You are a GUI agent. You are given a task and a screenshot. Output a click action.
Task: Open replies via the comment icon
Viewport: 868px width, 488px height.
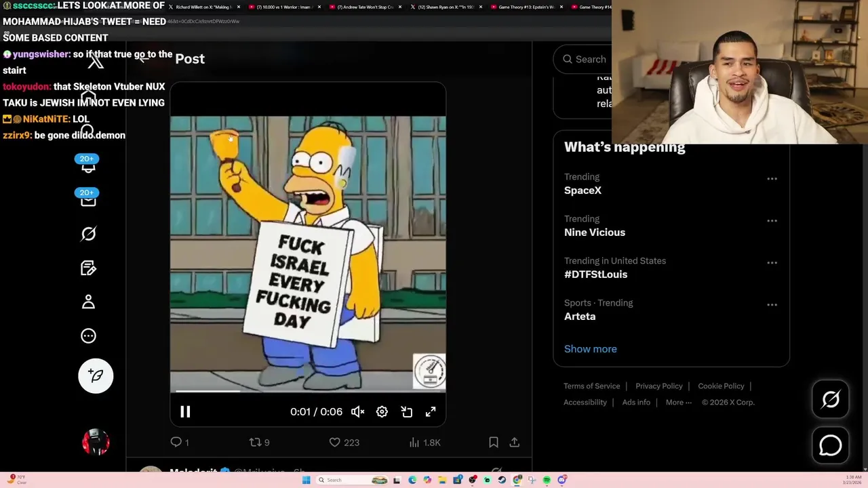point(176,442)
